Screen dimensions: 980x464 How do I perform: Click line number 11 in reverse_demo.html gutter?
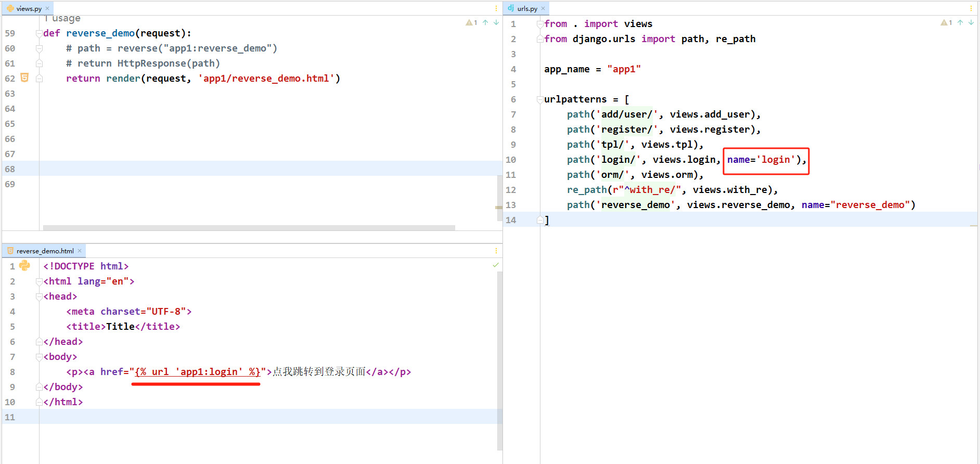pyautogui.click(x=10, y=417)
